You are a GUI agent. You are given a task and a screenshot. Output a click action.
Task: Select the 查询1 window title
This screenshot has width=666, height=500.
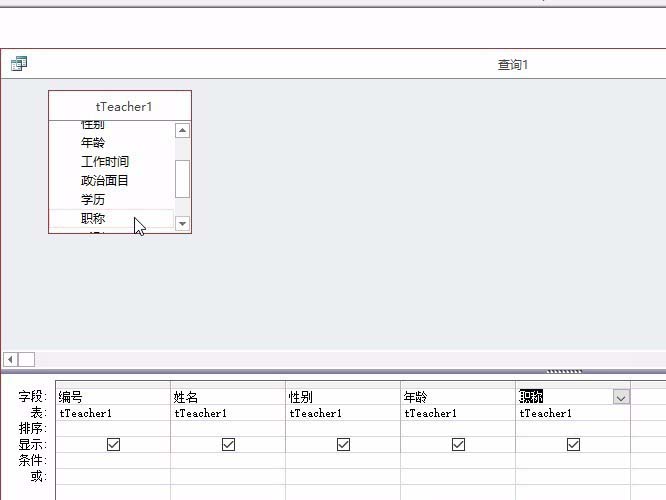[x=513, y=65]
